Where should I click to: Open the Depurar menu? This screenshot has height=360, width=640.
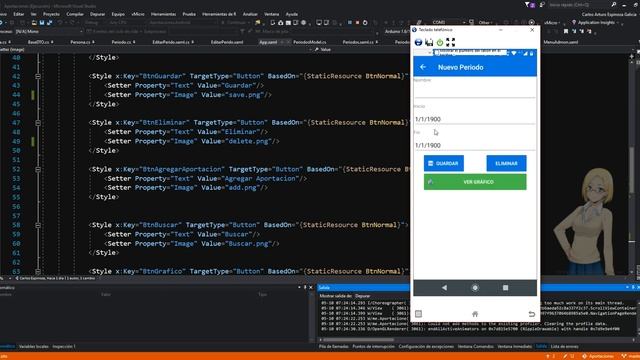coord(97,14)
